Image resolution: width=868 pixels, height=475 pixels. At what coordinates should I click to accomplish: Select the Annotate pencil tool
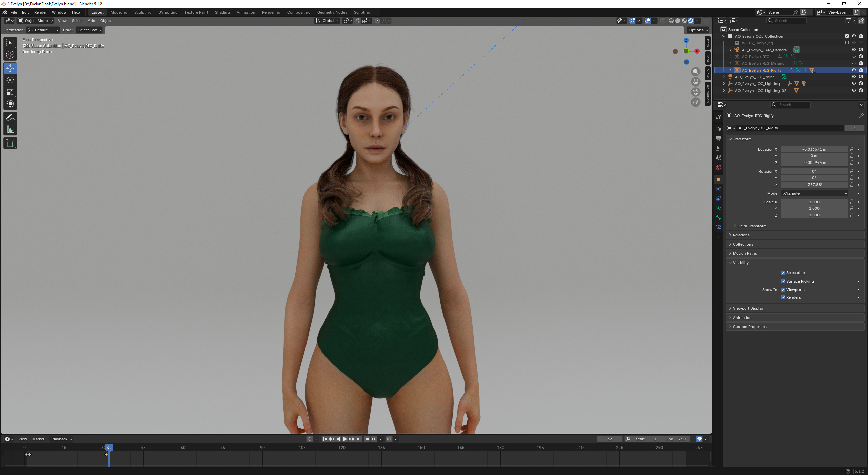[x=10, y=118]
